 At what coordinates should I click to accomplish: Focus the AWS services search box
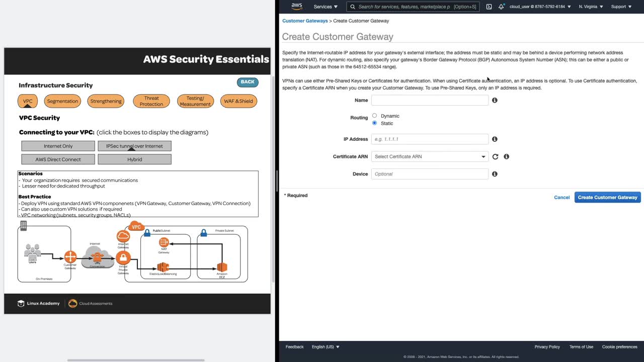point(413,7)
